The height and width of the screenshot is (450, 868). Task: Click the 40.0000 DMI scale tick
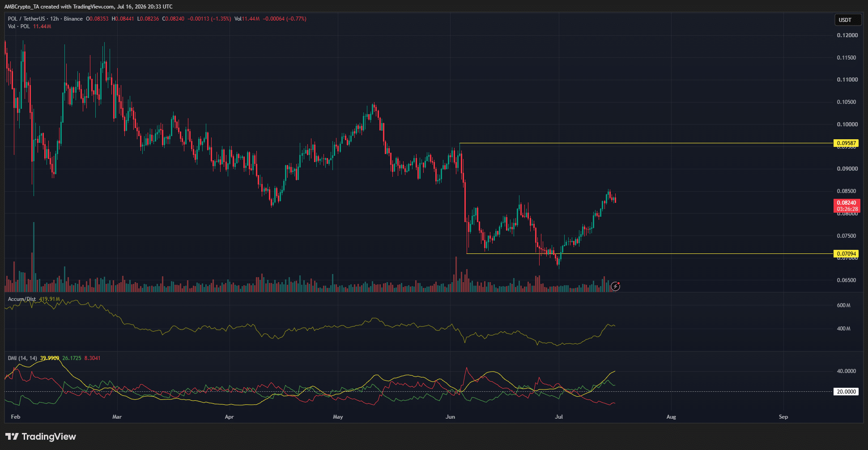pyautogui.click(x=847, y=371)
